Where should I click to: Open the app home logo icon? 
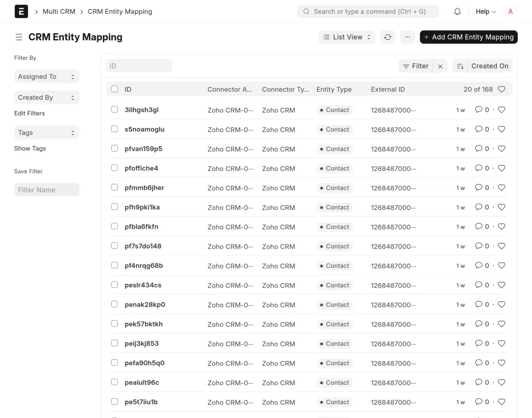[x=21, y=12]
